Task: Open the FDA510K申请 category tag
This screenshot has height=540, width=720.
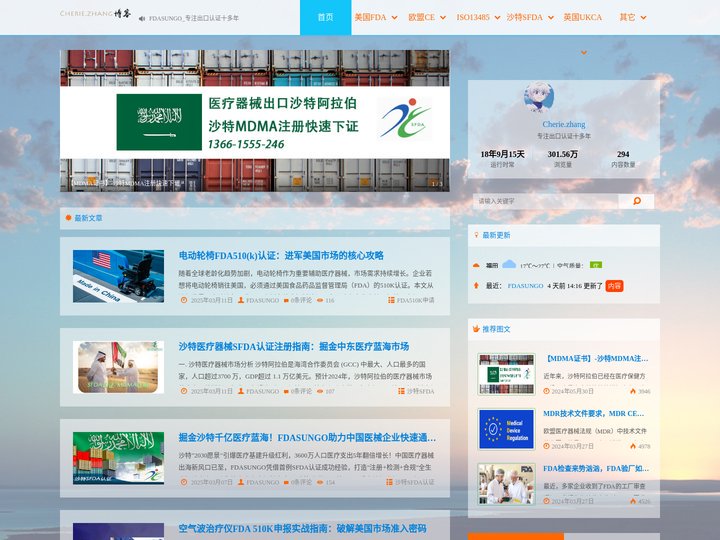Action: click(x=415, y=300)
